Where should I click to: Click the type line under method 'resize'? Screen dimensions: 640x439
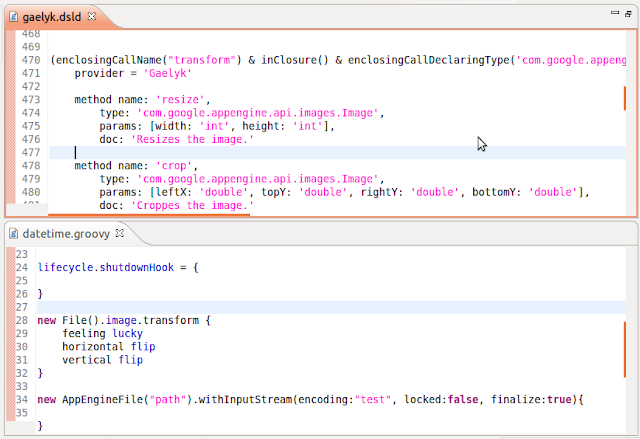(x=242, y=113)
